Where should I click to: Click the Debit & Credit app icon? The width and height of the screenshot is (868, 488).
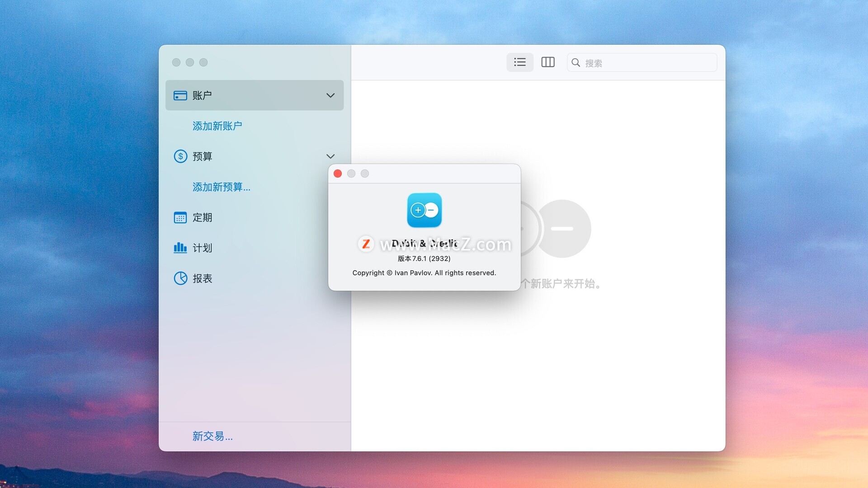tap(424, 210)
